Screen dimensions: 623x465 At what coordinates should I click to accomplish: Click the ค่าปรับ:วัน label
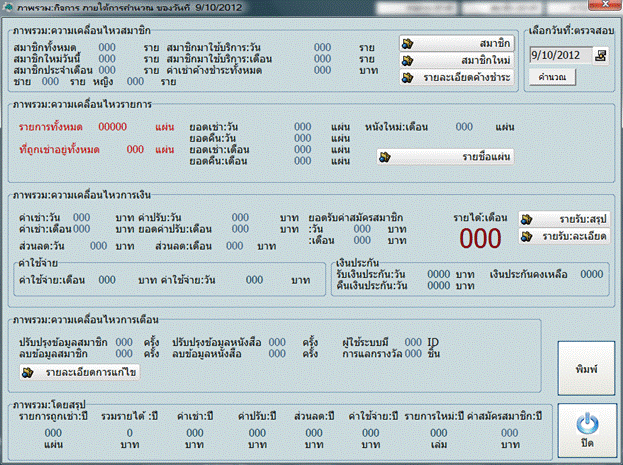(160, 218)
